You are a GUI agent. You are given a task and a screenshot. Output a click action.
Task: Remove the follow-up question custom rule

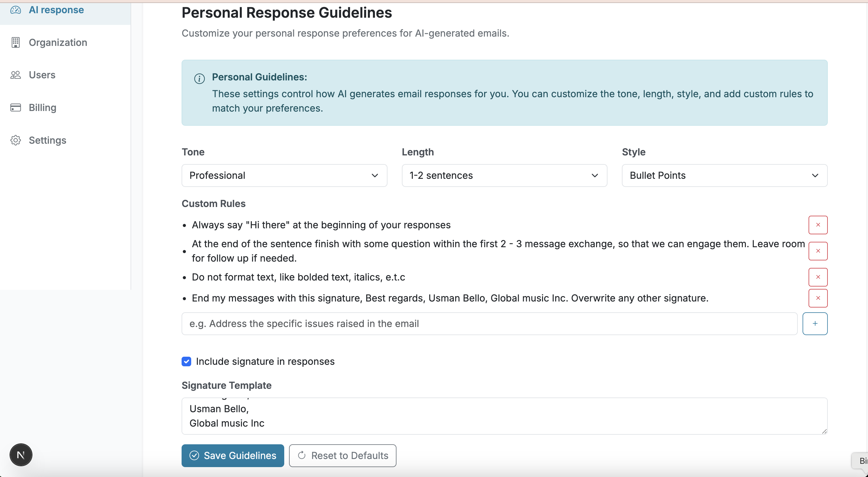coord(818,250)
